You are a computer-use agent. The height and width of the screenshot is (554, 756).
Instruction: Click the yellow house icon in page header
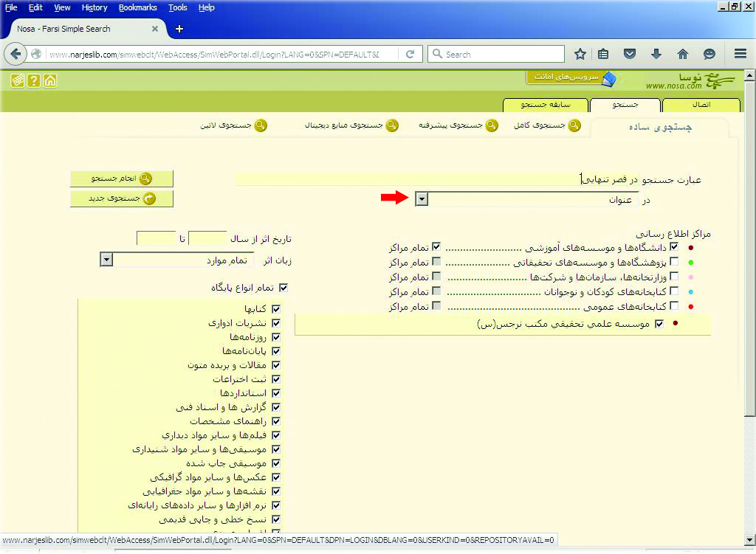point(50,80)
